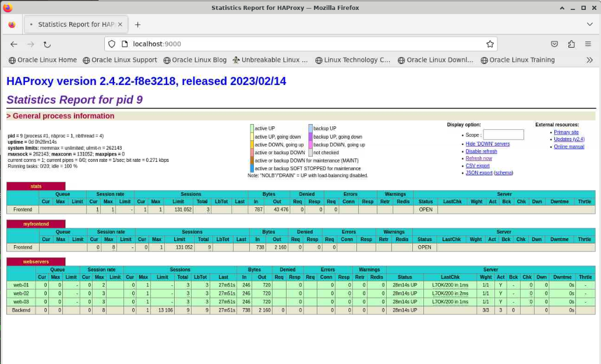Open the Firefox hamburger application menu
601x364 pixels.
[x=588, y=44]
